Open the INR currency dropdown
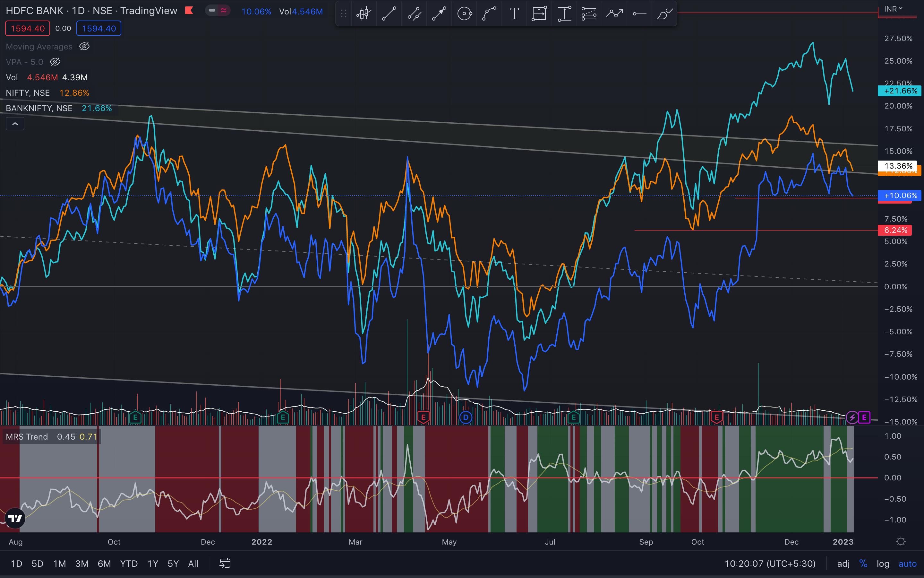Screen dimensions: 924x578 pyautogui.click(x=894, y=9)
